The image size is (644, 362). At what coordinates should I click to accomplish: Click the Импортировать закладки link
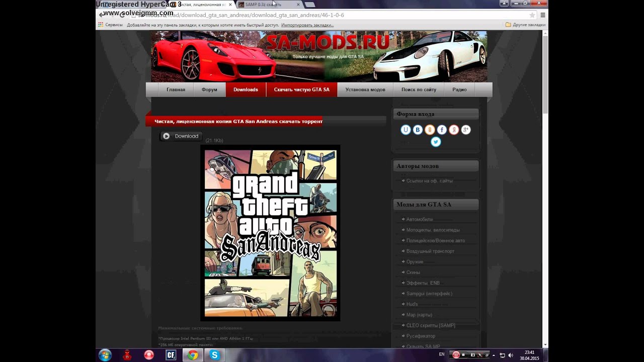pos(307,25)
